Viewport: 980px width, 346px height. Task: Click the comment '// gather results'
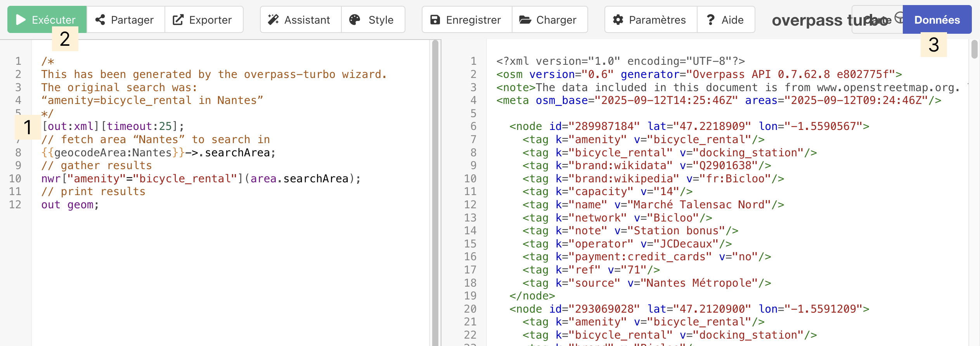pyautogui.click(x=97, y=165)
